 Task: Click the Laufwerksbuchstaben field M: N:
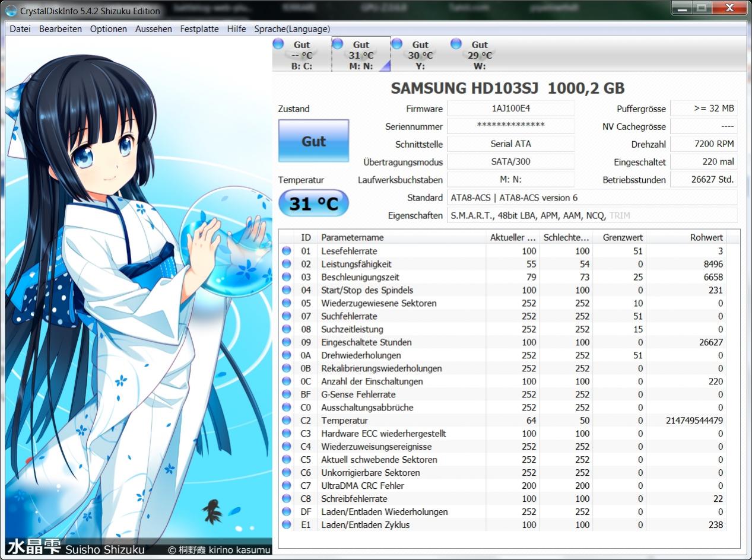point(510,180)
